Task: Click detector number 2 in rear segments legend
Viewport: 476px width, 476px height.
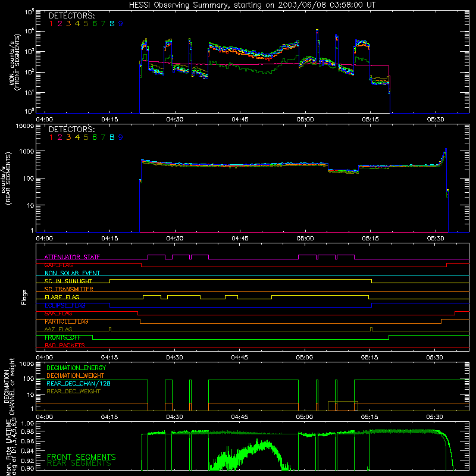Action: pyautogui.click(x=60, y=137)
